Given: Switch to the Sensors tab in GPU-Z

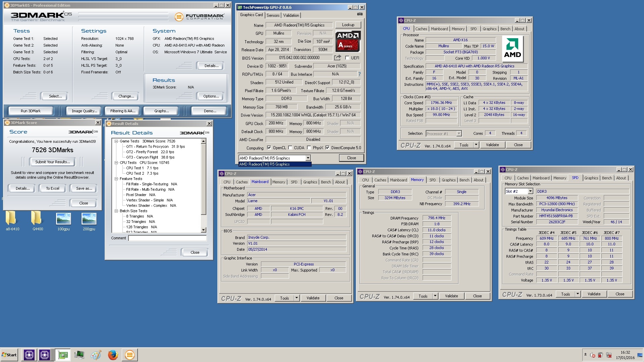Looking at the screenshot, I should pyautogui.click(x=273, y=15).
